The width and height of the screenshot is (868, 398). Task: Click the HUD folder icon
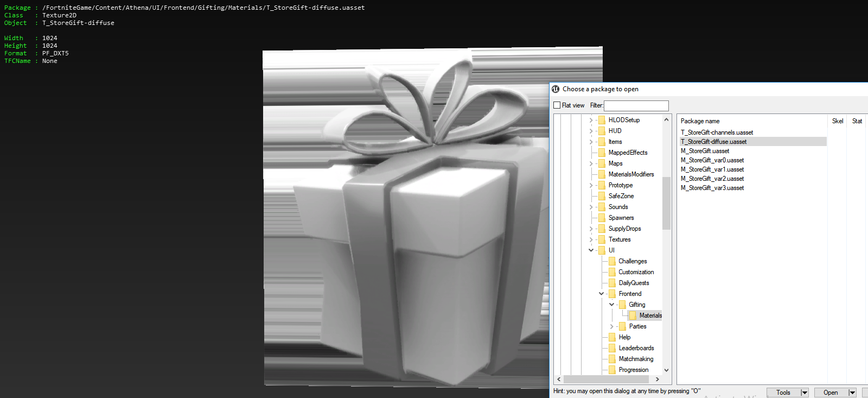602,131
